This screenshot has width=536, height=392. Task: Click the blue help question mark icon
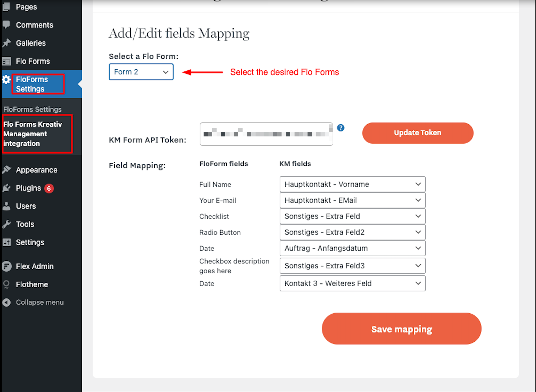coord(341,128)
